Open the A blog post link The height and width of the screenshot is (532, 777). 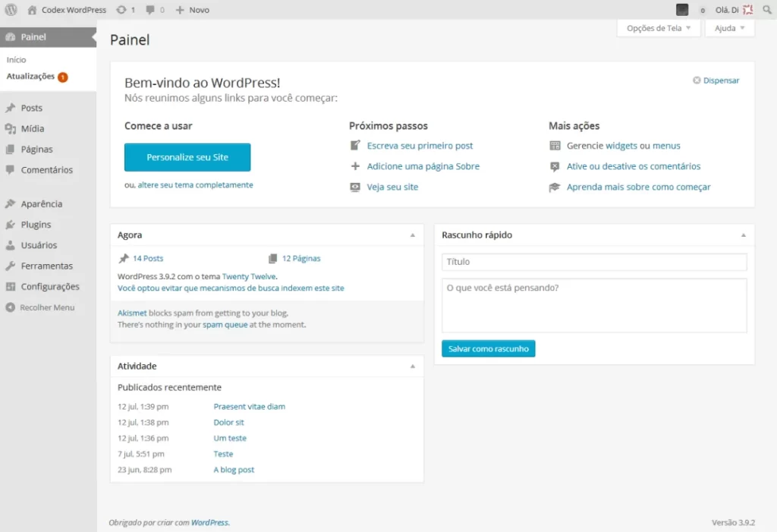click(234, 470)
